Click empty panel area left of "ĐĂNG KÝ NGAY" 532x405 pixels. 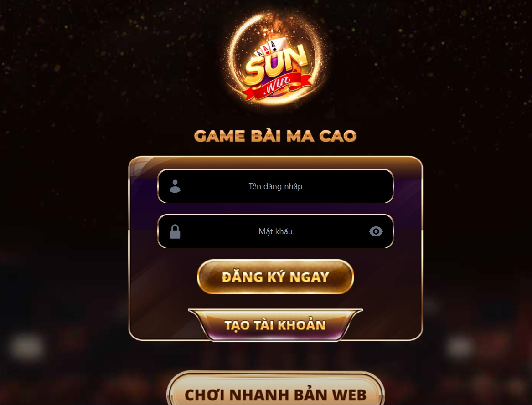pos(163,277)
